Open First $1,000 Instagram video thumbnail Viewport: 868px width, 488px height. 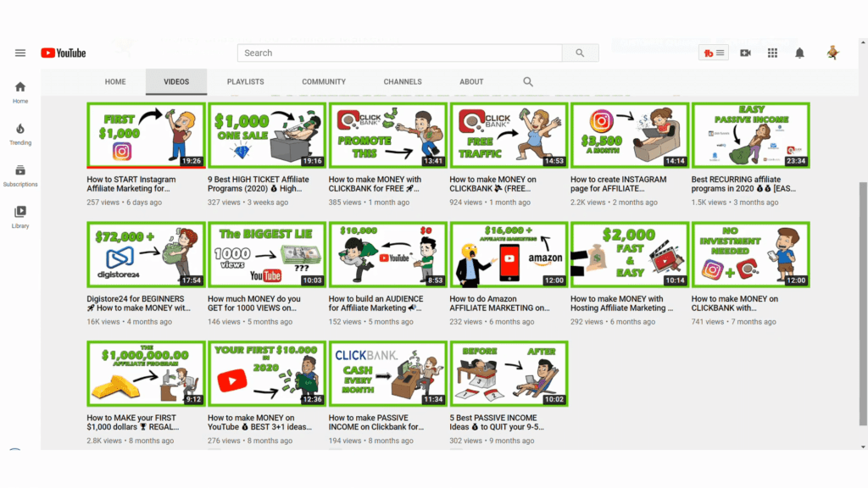tap(146, 136)
